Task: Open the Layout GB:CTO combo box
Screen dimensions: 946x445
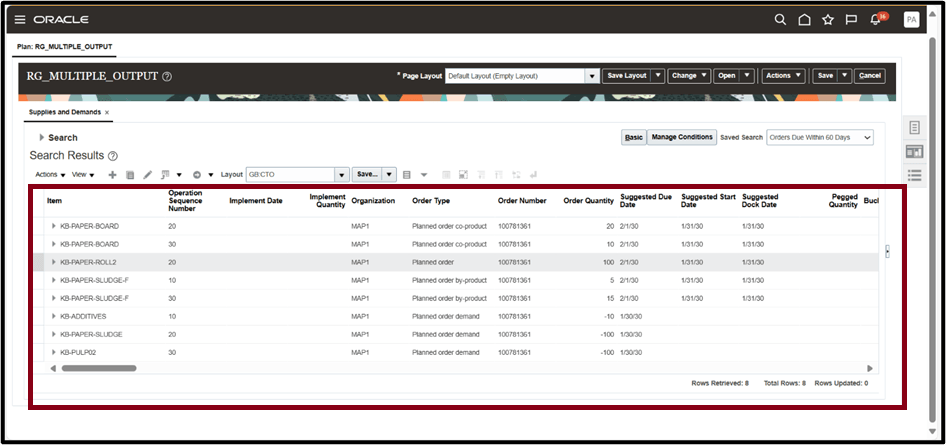Action: point(297,174)
